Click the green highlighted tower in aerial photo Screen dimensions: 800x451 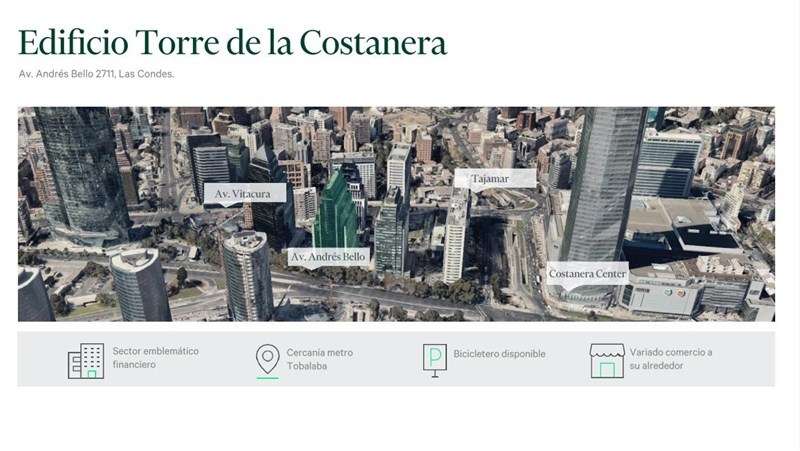(x=335, y=211)
